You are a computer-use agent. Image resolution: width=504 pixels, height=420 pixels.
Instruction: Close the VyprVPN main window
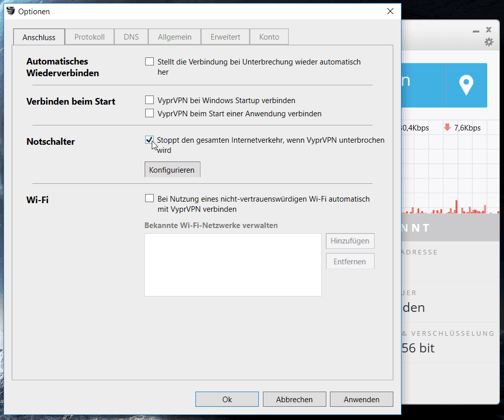click(x=489, y=29)
